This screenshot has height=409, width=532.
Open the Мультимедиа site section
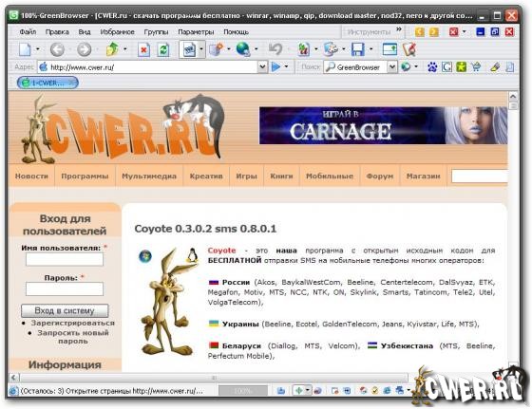point(149,177)
